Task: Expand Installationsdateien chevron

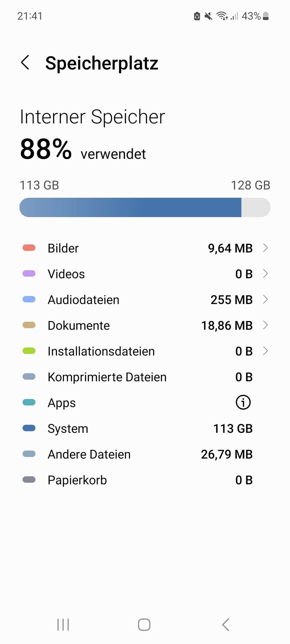Action: [266, 351]
